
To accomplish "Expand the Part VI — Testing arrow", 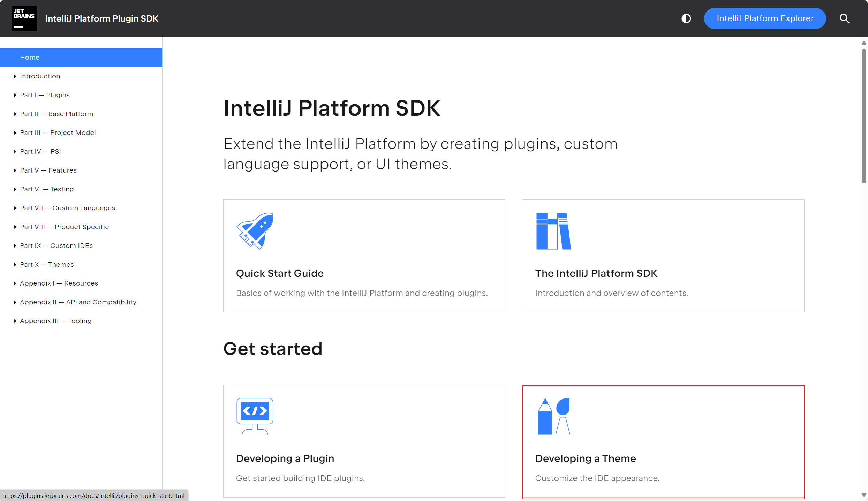I will click(15, 189).
